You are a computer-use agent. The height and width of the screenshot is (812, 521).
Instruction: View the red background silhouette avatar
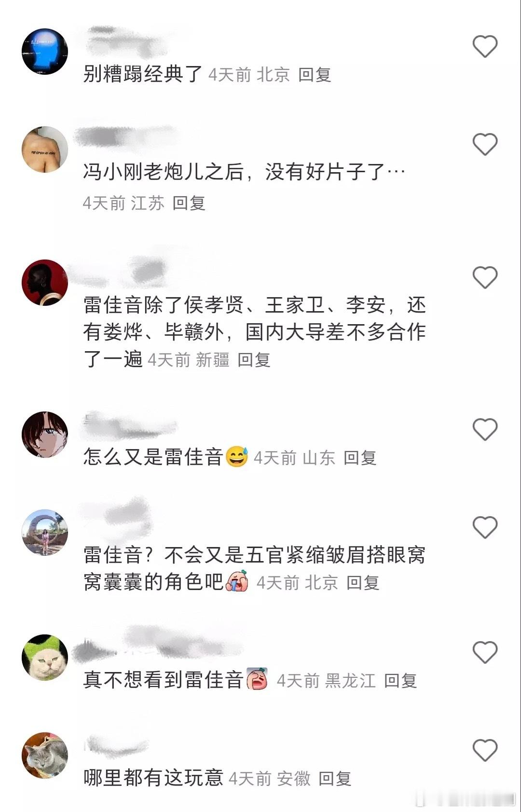tap(45, 283)
